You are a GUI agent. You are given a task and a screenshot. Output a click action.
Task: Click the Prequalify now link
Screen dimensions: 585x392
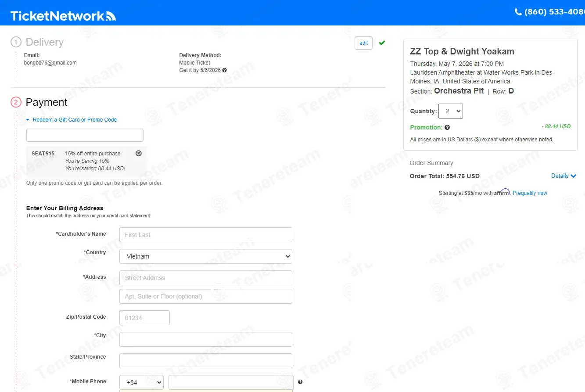click(530, 193)
